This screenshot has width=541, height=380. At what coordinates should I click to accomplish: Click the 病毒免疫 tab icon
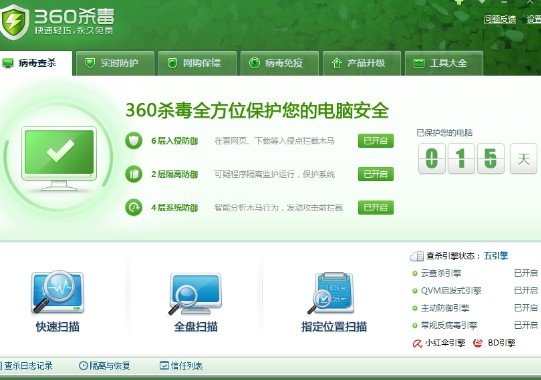coord(254,63)
